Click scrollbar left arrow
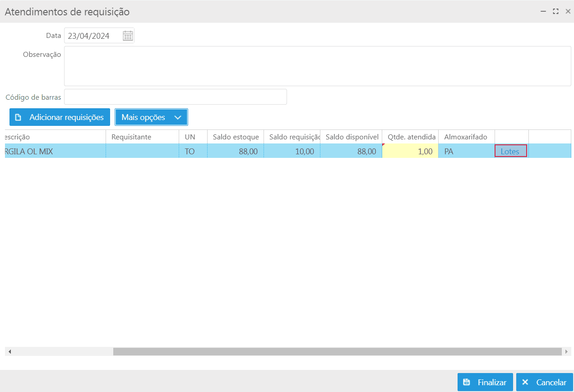 pos(9,351)
